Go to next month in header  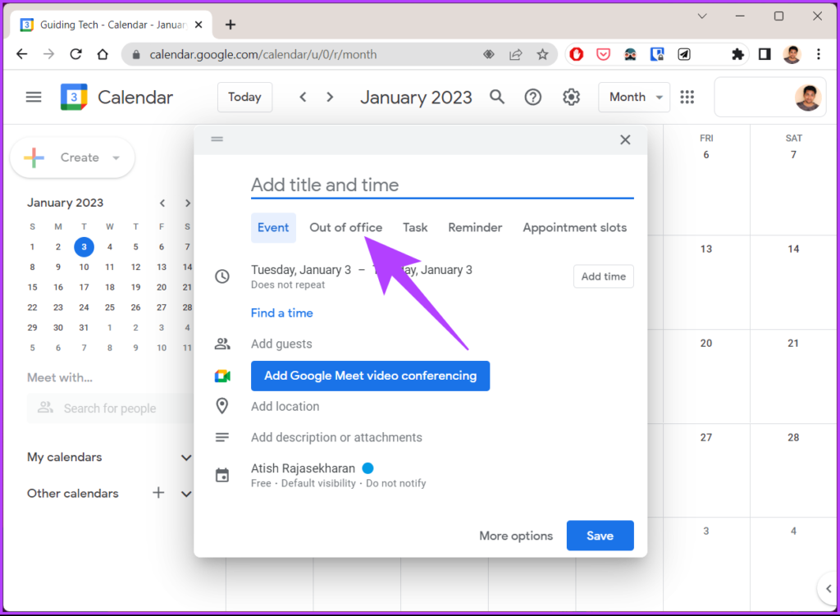[x=330, y=97]
